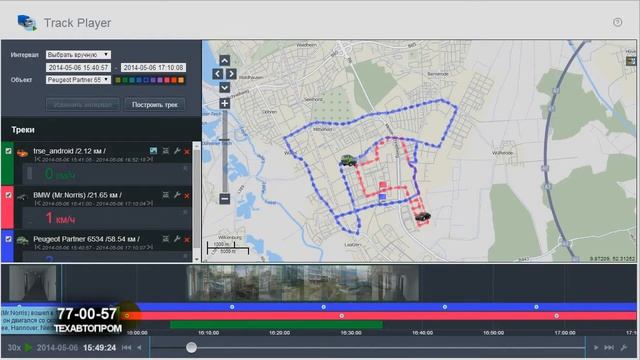Click the red track marker just before 16:30
640x360 pixels.
[x=342, y=316]
